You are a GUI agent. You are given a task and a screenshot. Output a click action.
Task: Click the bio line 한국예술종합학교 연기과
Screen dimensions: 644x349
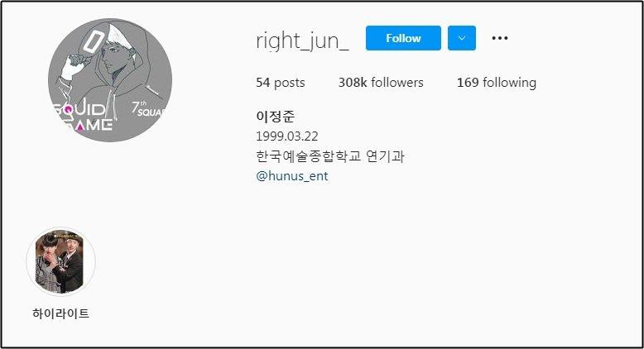click(x=330, y=156)
